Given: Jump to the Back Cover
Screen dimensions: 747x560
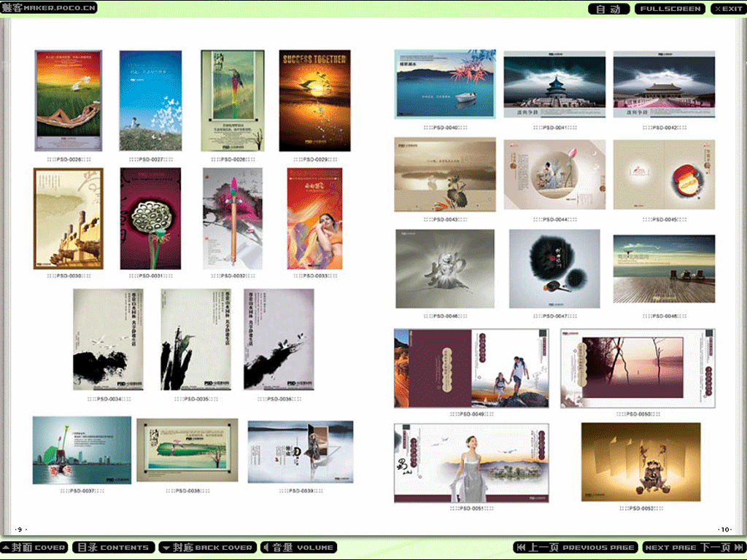Looking at the screenshot, I should [x=207, y=547].
